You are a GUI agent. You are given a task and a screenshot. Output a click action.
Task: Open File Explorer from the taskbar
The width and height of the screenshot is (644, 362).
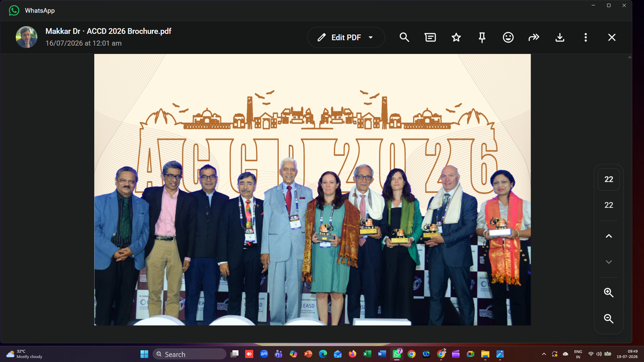pos(485,354)
